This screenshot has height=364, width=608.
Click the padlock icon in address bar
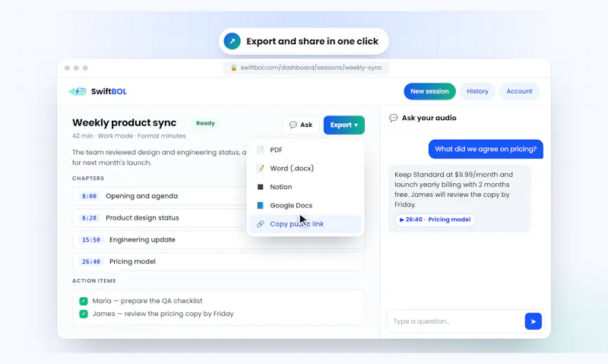[233, 68]
